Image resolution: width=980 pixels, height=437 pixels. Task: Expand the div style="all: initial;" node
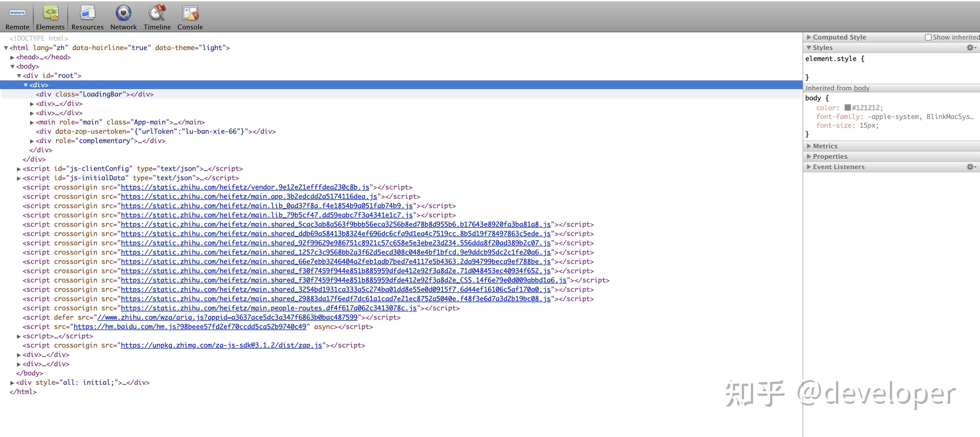point(12,383)
